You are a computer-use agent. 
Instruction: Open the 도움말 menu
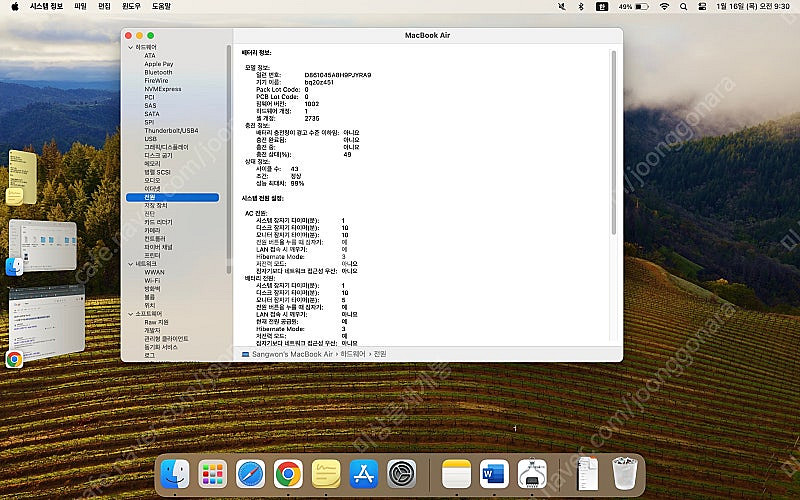(161, 7)
